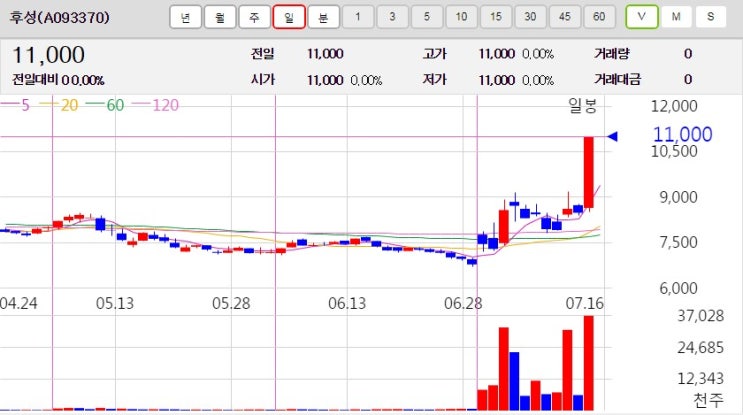Click the 120-day moving average legend
The width and height of the screenshot is (743, 415).
(x=155, y=105)
